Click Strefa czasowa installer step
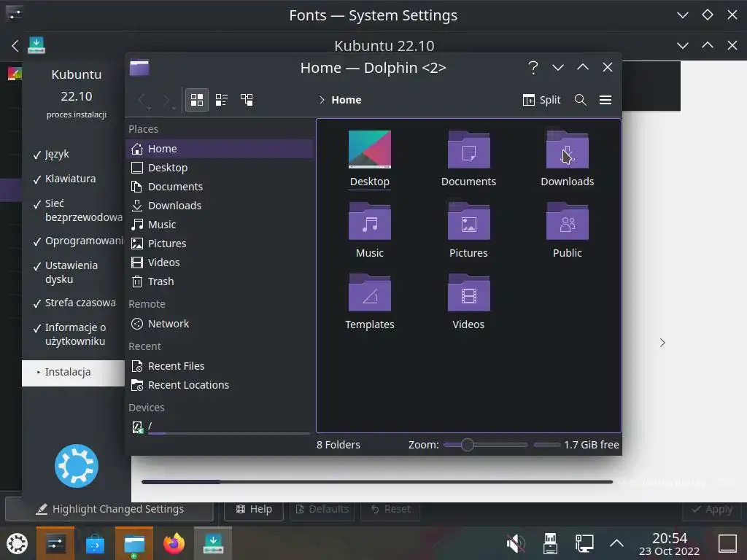Viewport: 747px width, 560px height. click(x=80, y=303)
